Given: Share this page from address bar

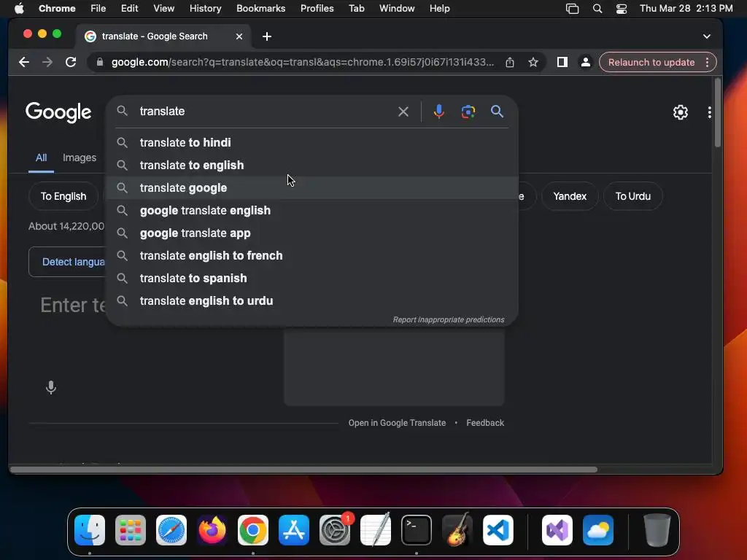Looking at the screenshot, I should (x=510, y=62).
